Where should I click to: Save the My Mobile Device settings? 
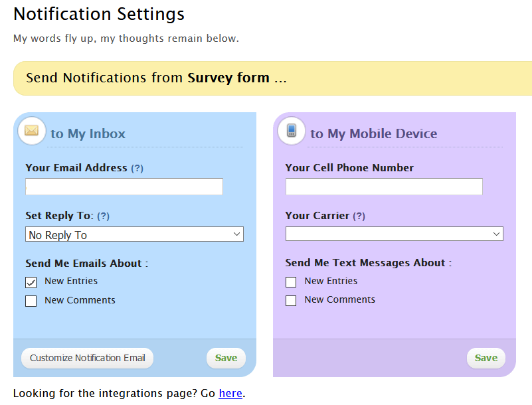click(486, 358)
